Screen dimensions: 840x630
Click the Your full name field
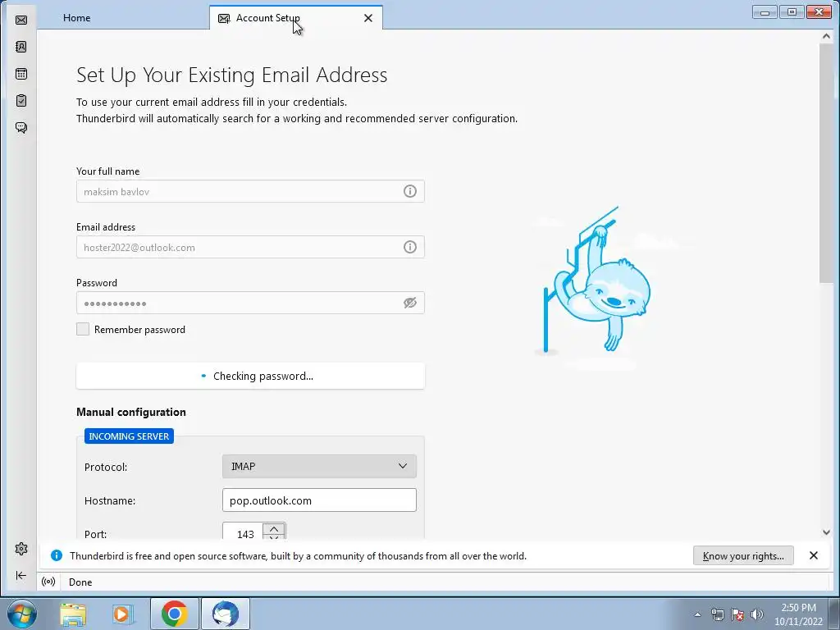coord(250,191)
